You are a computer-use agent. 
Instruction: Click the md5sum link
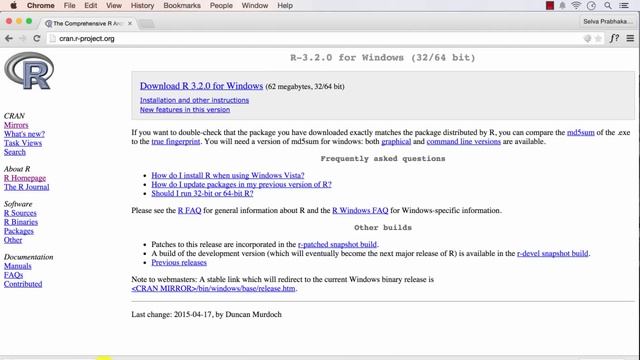(x=580, y=132)
